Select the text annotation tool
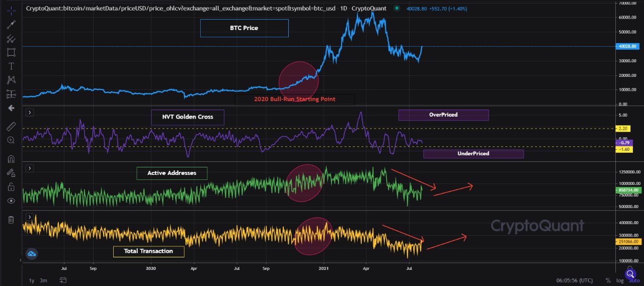Screen dimensions: 644x286 11,66
